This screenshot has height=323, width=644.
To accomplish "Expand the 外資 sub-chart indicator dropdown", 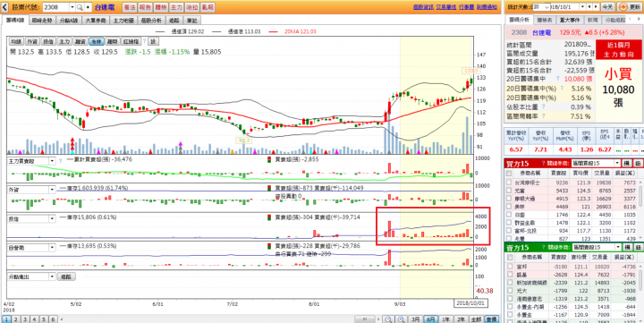I will point(52,190).
